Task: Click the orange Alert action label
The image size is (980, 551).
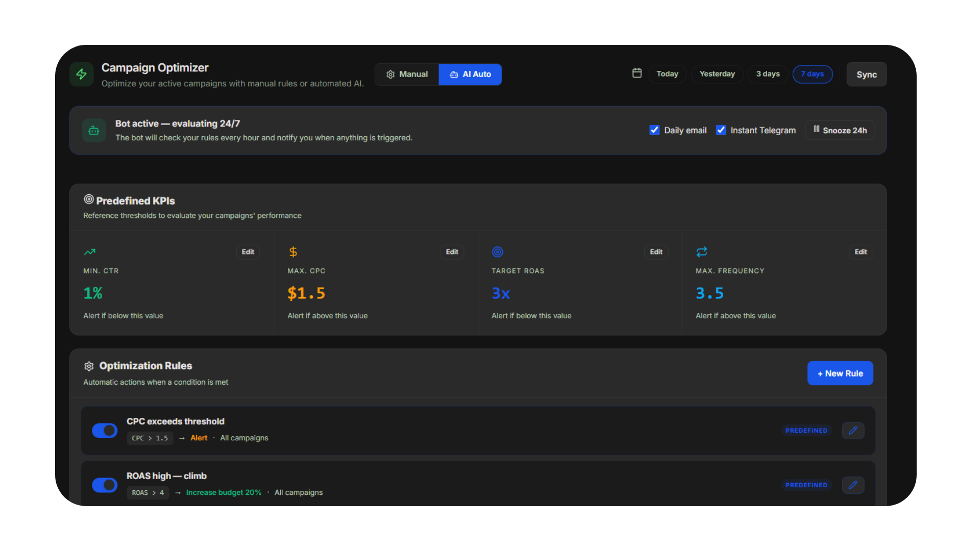Action: [199, 438]
